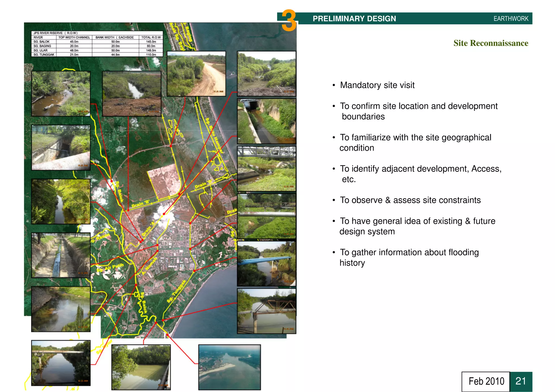Click the Feb 2010 date box
The width and height of the screenshot is (555, 392).
pos(486,381)
